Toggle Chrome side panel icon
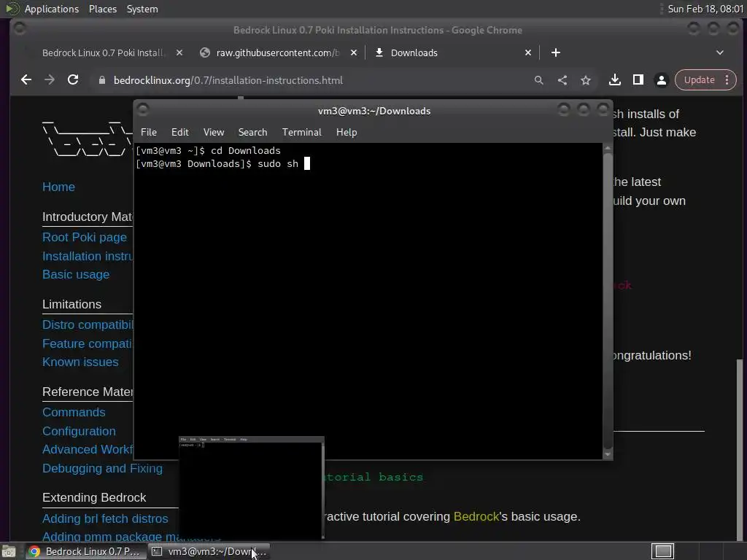 (638, 80)
